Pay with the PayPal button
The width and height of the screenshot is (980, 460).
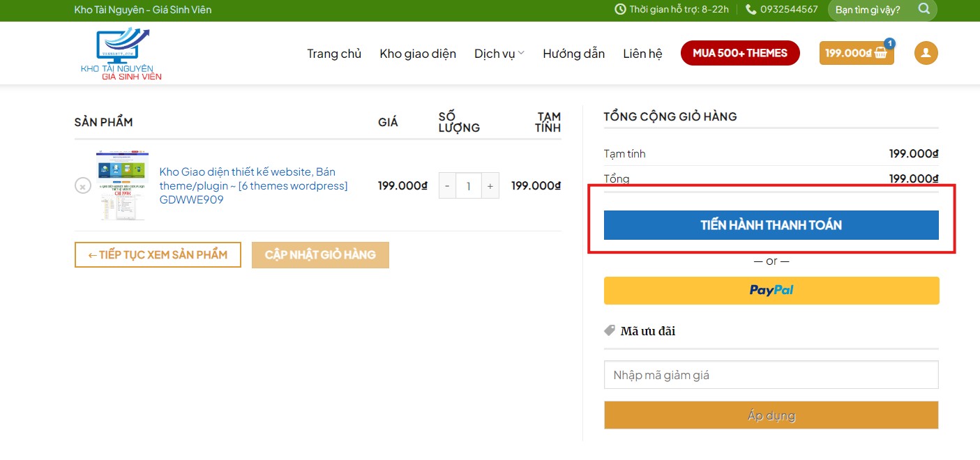pyautogui.click(x=771, y=291)
